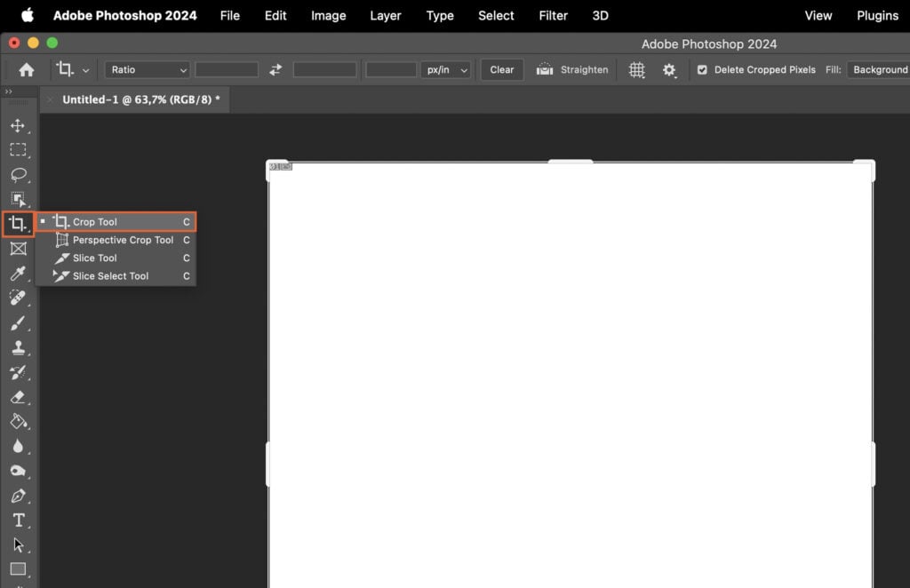Choose Perspective Crop Tool from the menu
The image size is (910, 588).
[x=118, y=240]
